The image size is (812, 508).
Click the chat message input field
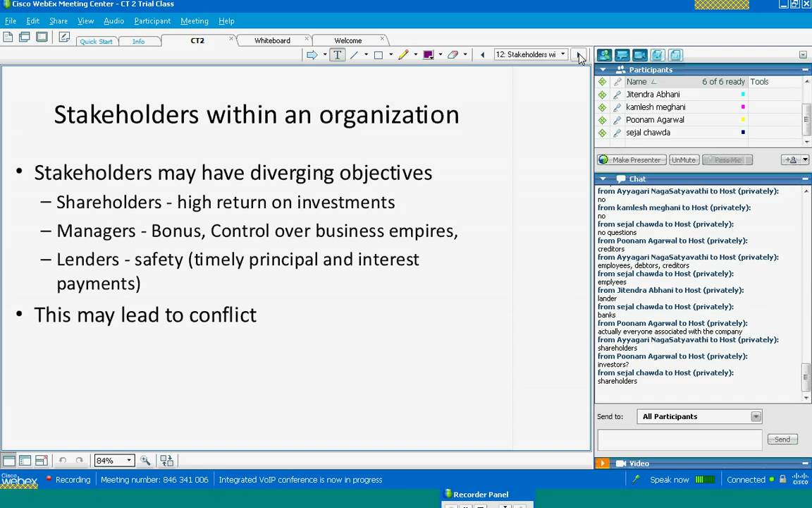(679, 440)
